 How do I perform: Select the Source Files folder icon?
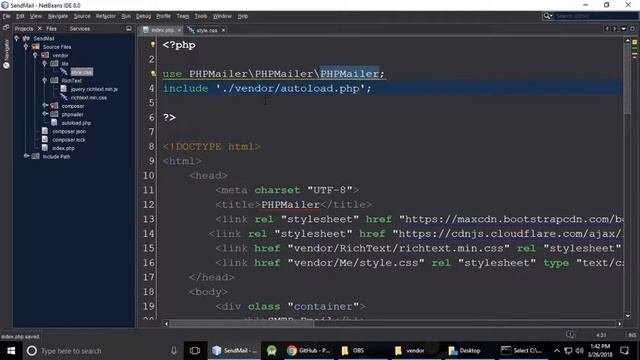[x=36, y=47]
